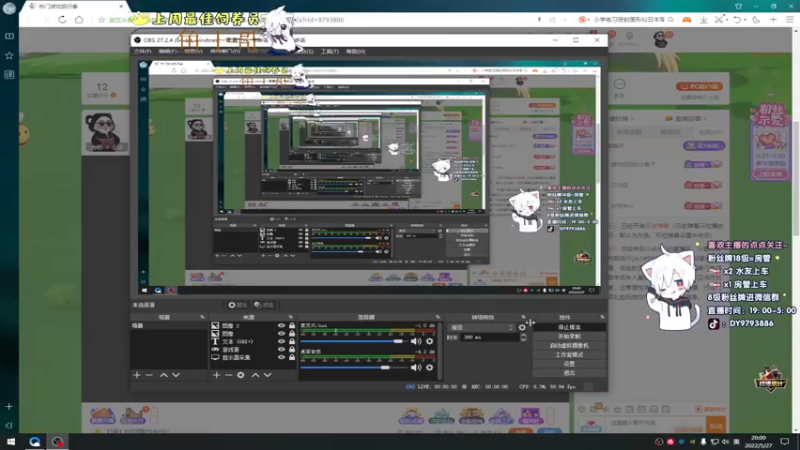Go to browser home page

click(x=79, y=20)
